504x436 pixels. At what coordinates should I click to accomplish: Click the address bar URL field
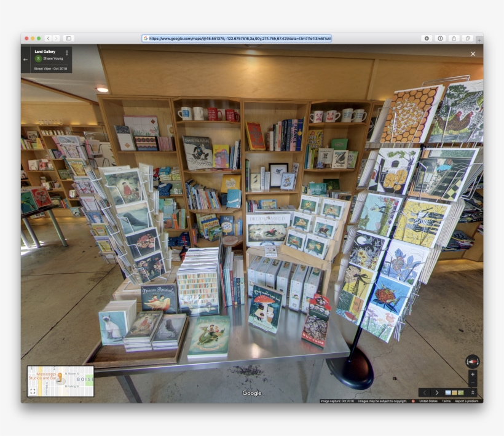coord(237,38)
